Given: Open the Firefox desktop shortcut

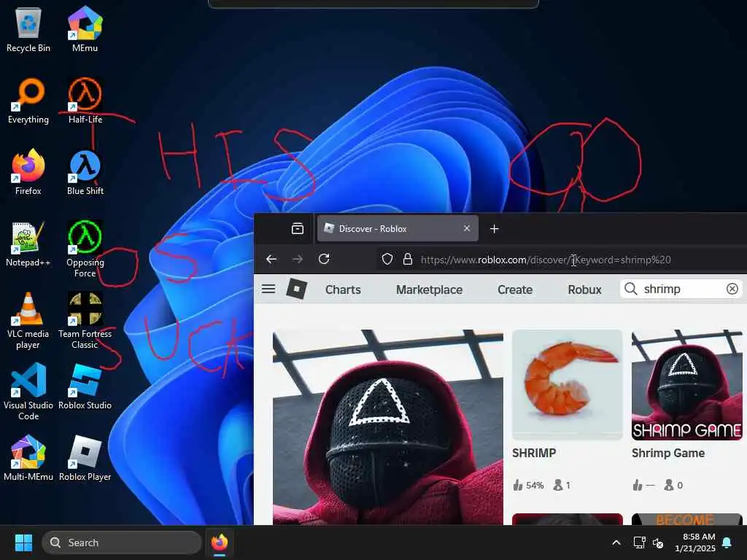Looking at the screenshot, I should click(28, 172).
